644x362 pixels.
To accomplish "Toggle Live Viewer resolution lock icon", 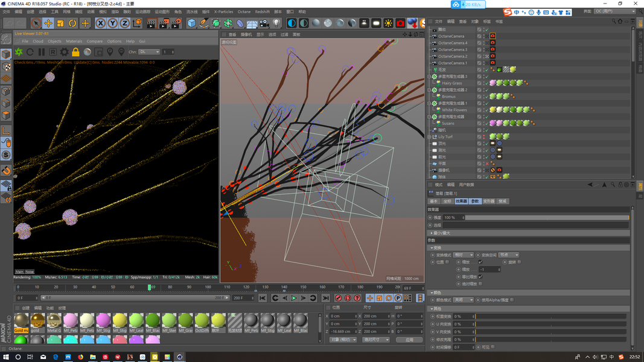I will (75, 52).
